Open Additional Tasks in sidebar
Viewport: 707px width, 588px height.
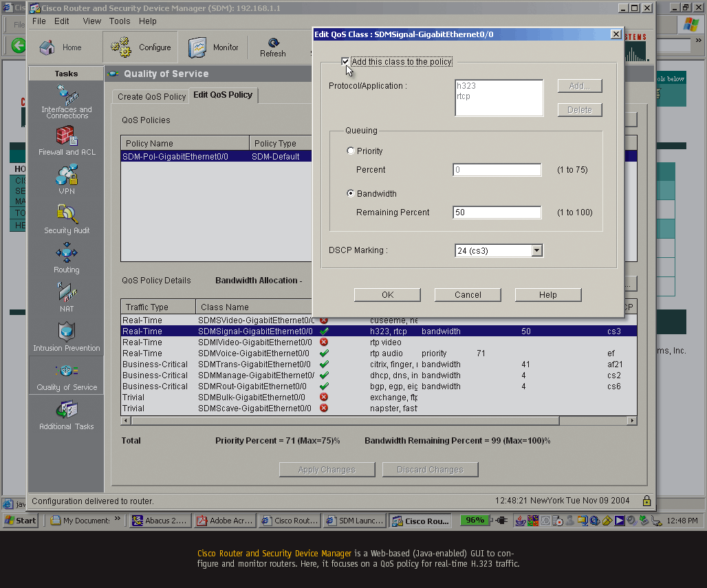click(x=67, y=415)
